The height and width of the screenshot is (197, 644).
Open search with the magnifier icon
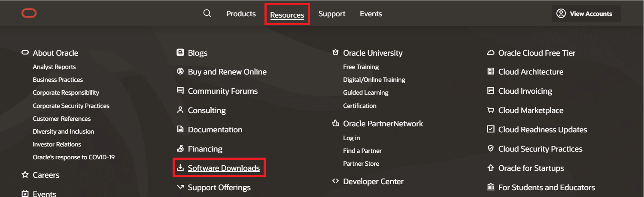207,13
